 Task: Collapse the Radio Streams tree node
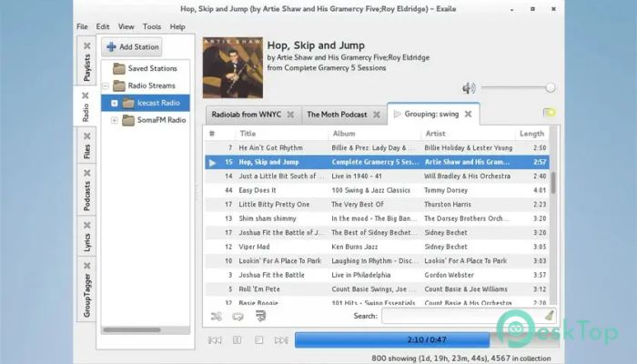pyautogui.click(x=106, y=86)
